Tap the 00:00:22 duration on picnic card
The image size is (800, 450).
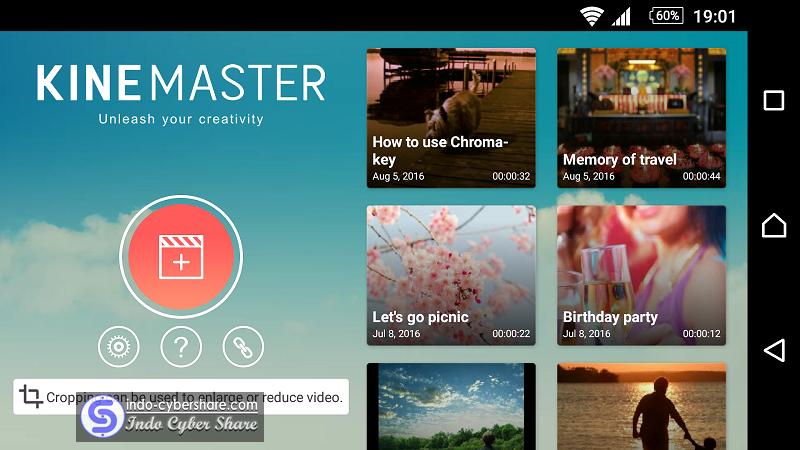pos(511,334)
